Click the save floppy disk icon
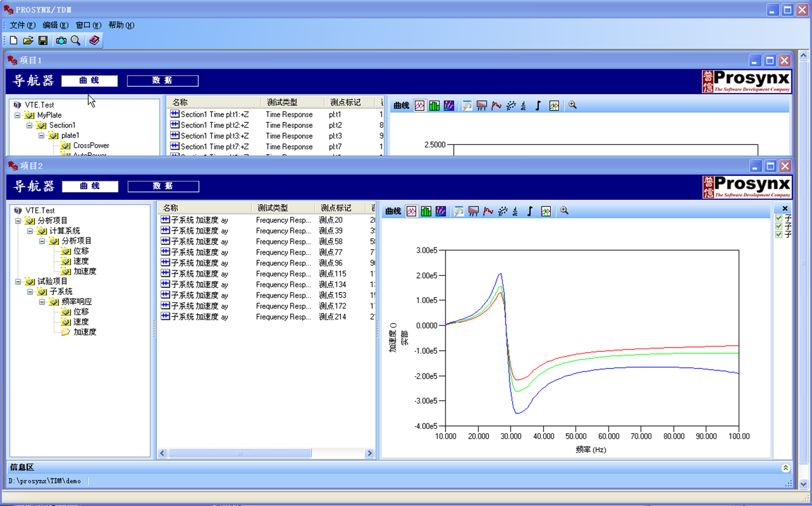This screenshot has height=506, width=812. pos(43,41)
